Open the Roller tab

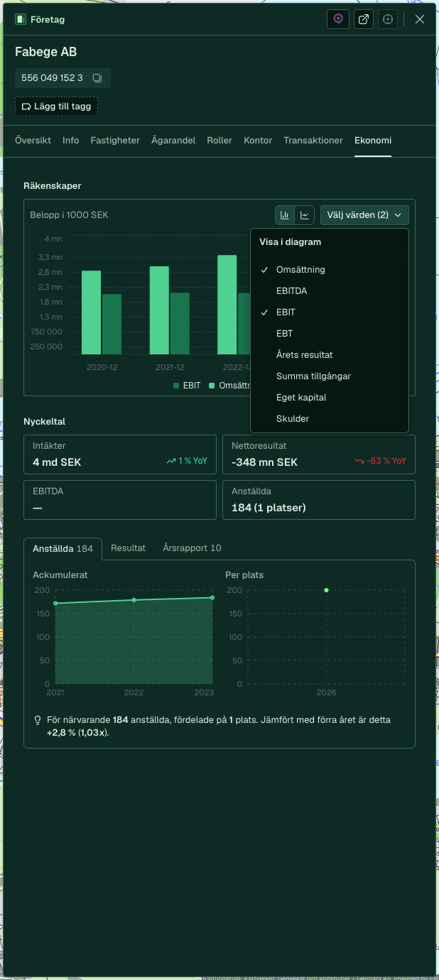click(220, 141)
